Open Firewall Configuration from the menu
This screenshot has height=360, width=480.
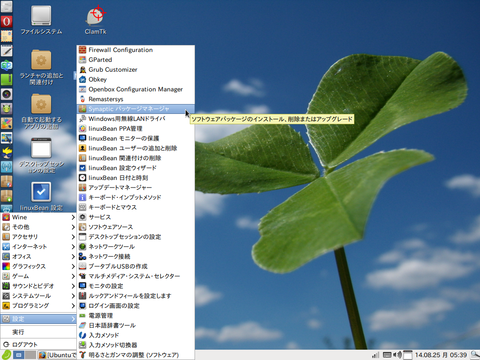click(136, 50)
